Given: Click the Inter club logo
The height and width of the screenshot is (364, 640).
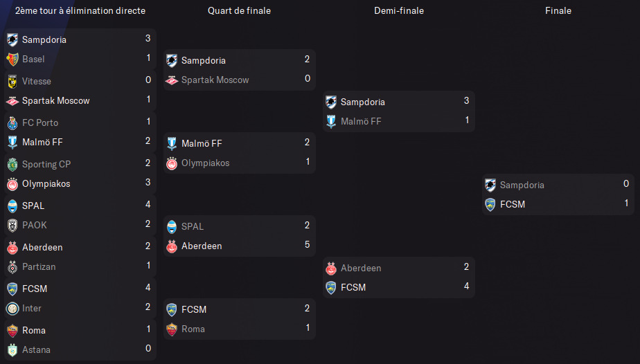Looking at the screenshot, I should 12,309.
